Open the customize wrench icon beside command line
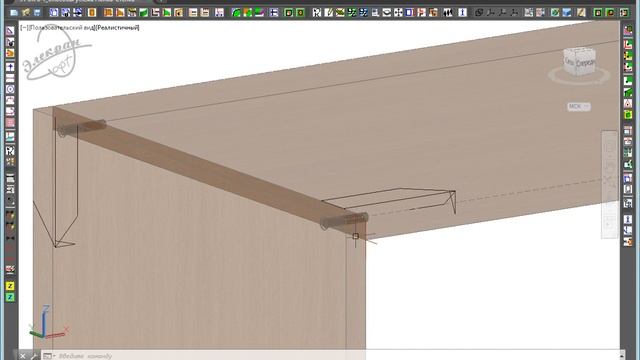Screen dimensions: 640x360 (33, 356)
